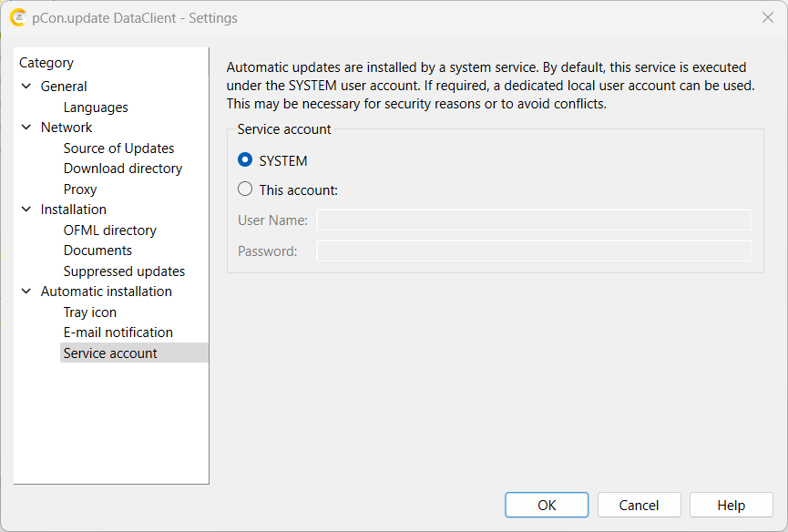Select the 'This account' radio button
This screenshot has width=788, height=532.
click(x=245, y=189)
